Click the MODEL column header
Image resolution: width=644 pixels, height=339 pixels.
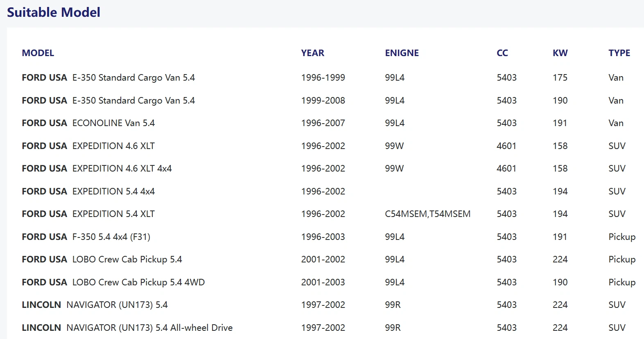[x=38, y=53]
